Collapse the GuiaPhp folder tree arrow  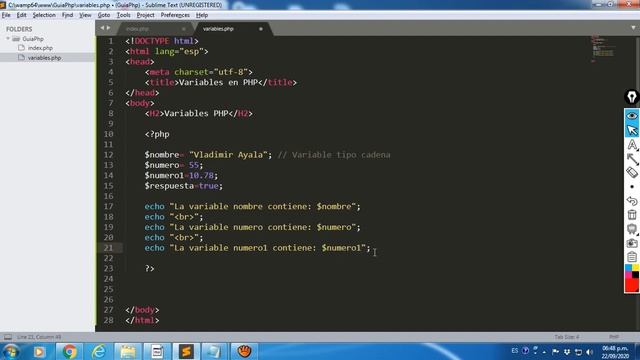click(8, 39)
